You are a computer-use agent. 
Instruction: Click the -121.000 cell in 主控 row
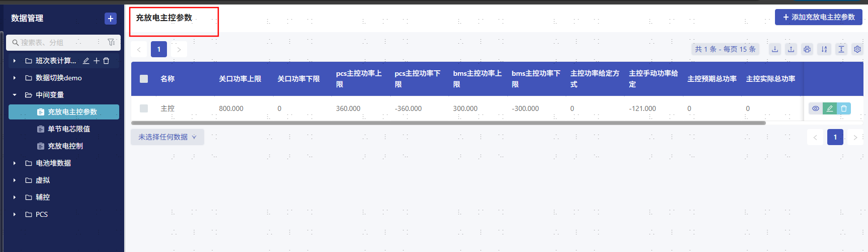pos(643,108)
